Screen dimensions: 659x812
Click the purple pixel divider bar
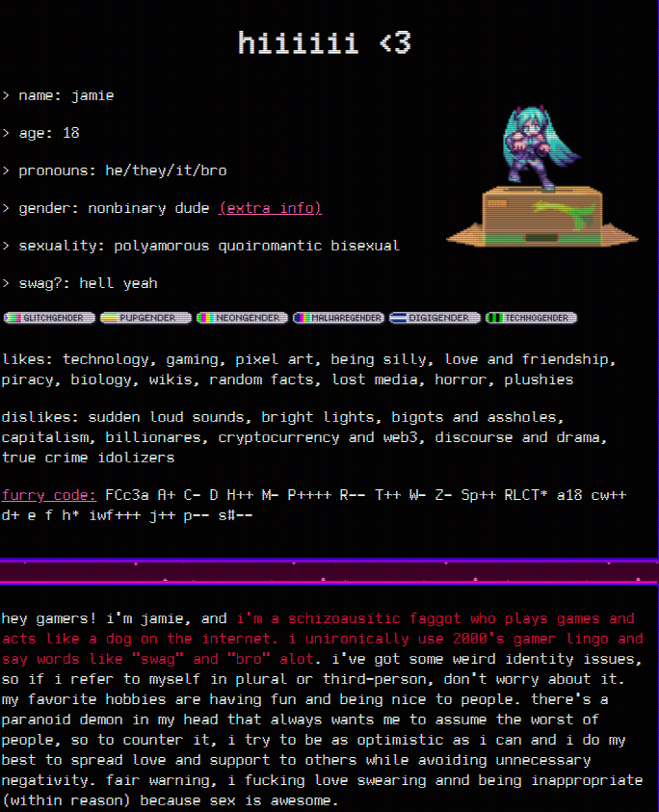[x=329, y=571]
